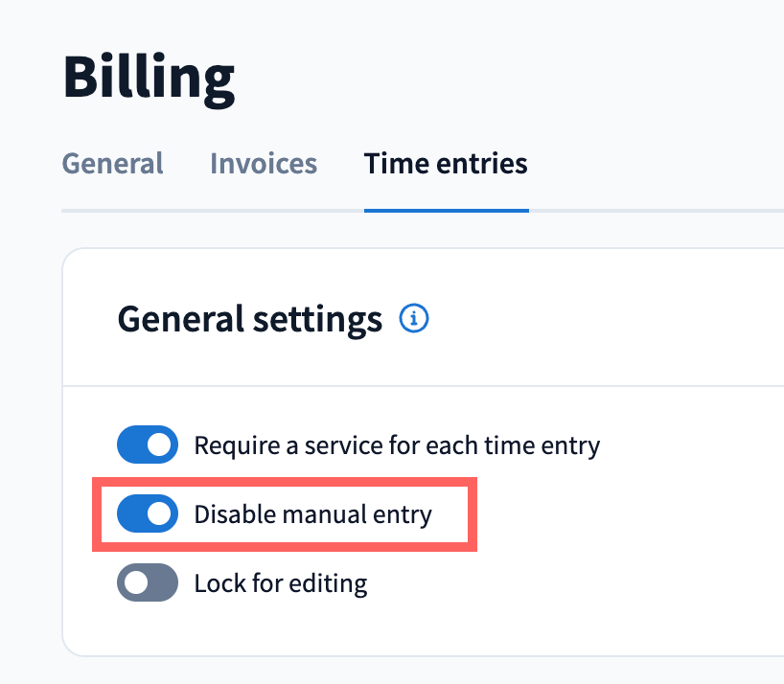Switch to the General tab

tap(112, 164)
